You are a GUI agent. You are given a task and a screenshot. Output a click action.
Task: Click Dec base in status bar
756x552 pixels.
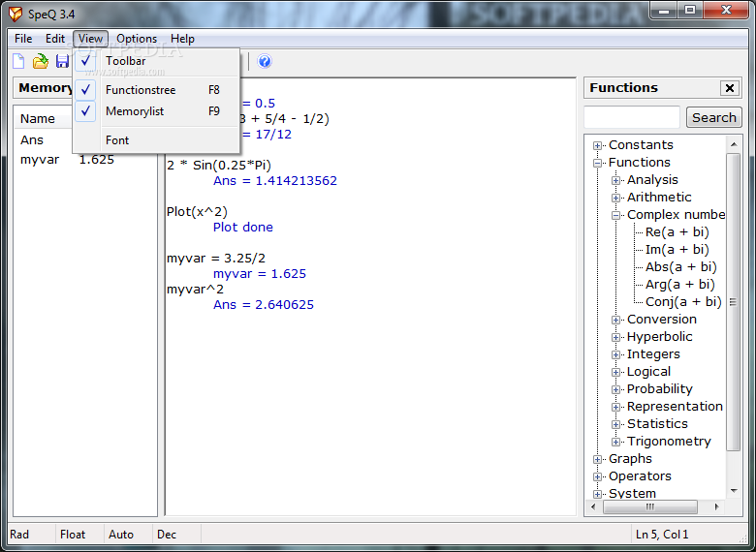pos(167,535)
